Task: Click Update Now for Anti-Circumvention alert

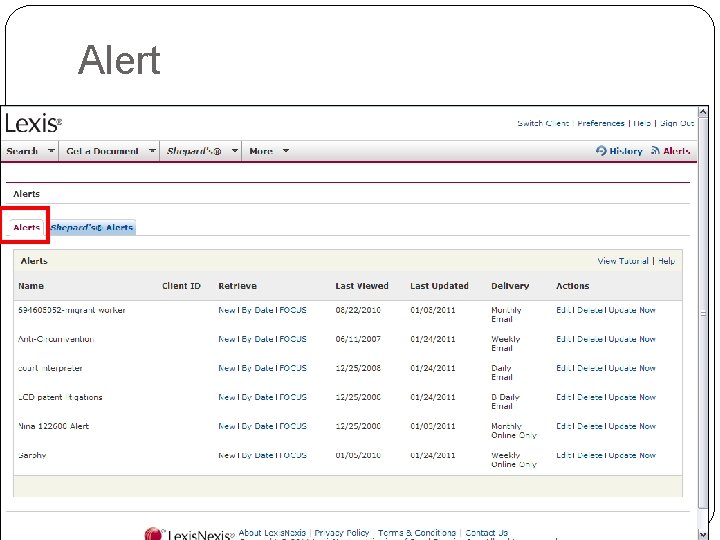Action: click(632, 339)
